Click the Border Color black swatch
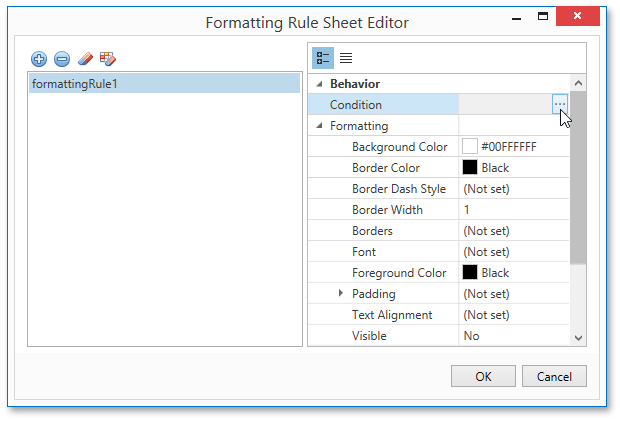Screen dimensions: 620x421 (x=470, y=168)
